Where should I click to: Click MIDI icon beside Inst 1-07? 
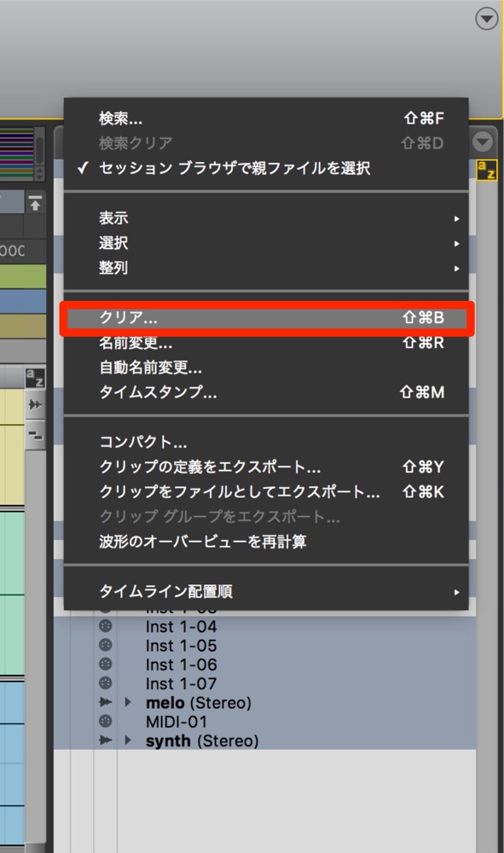[x=106, y=682]
